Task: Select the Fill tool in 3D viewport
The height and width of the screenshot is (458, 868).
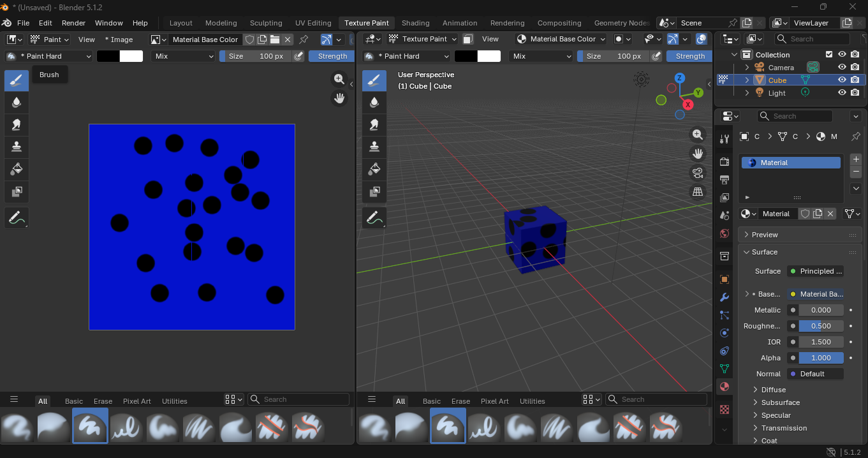Action: (374, 169)
